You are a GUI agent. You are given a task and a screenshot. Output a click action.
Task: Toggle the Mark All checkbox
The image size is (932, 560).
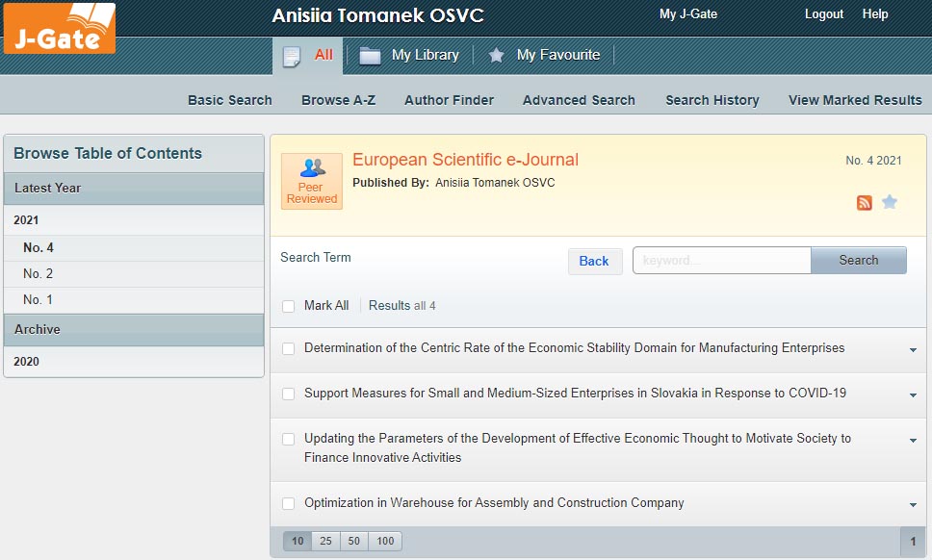[289, 306]
